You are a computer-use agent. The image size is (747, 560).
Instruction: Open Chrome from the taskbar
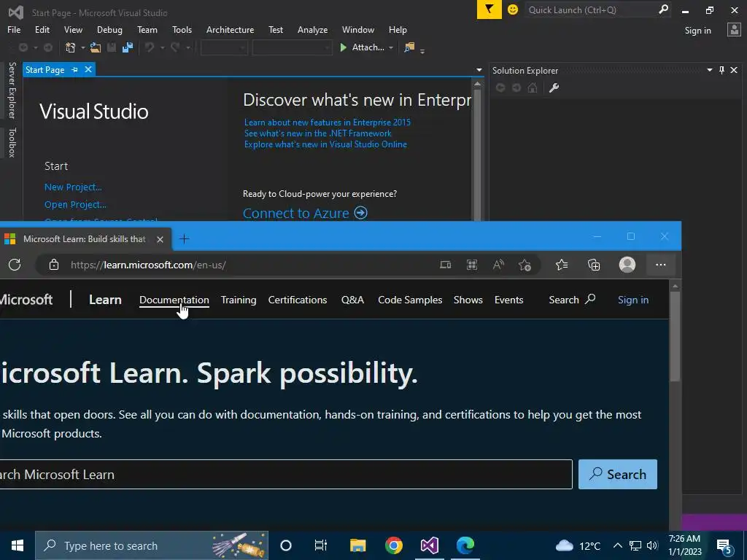coord(393,545)
